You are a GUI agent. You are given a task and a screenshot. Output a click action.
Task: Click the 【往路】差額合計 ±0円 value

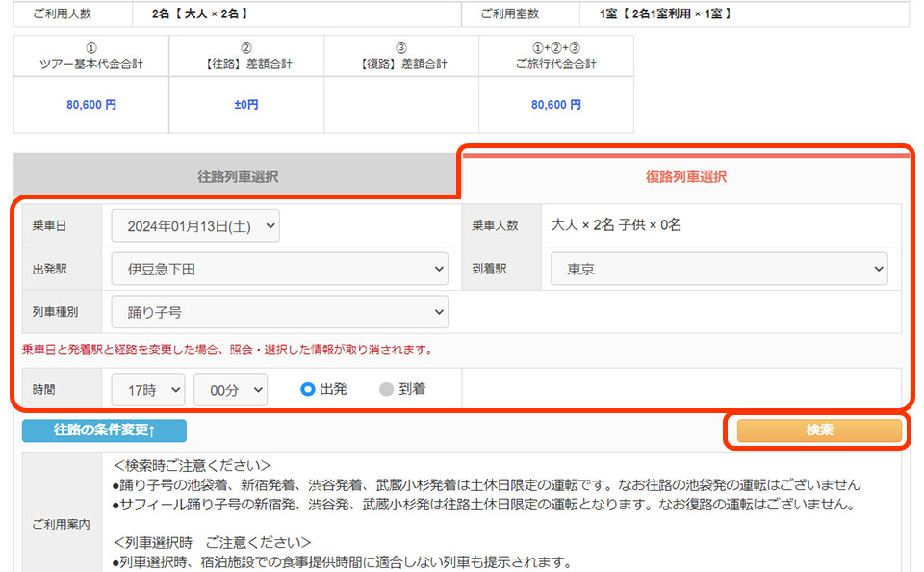pyautogui.click(x=246, y=105)
